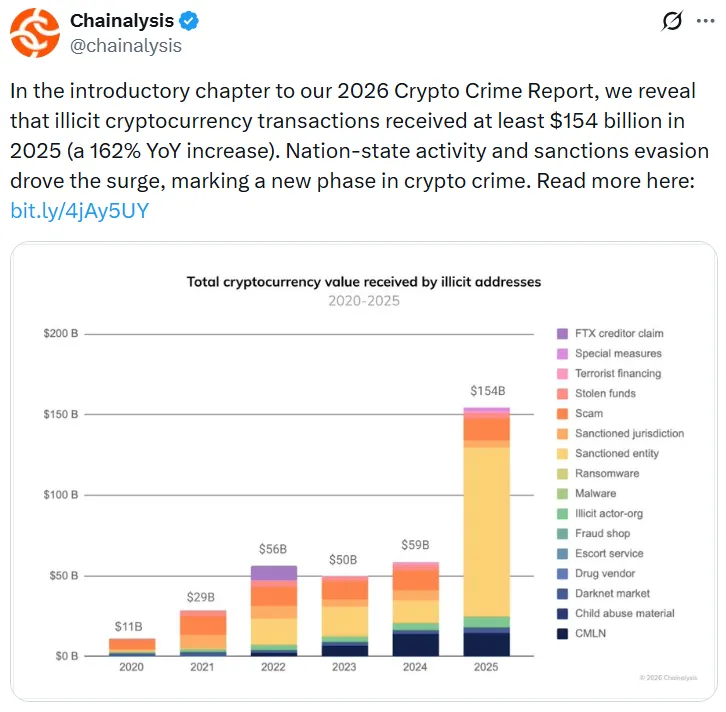Click the Sanctioned entity legend swatch
The width and height of the screenshot is (726, 712).
(562, 453)
